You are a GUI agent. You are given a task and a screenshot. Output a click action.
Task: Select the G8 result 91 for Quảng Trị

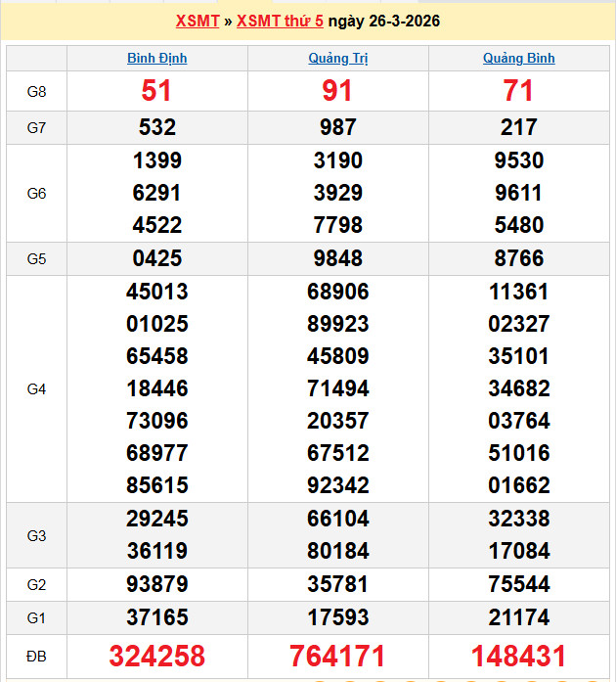(x=338, y=91)
